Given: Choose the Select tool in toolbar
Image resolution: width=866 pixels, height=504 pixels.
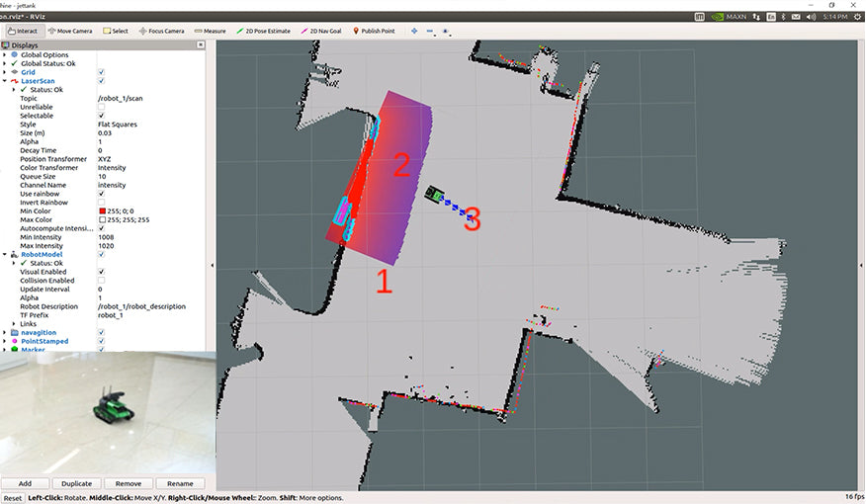Looking at the screenshot, I should 116,31.
